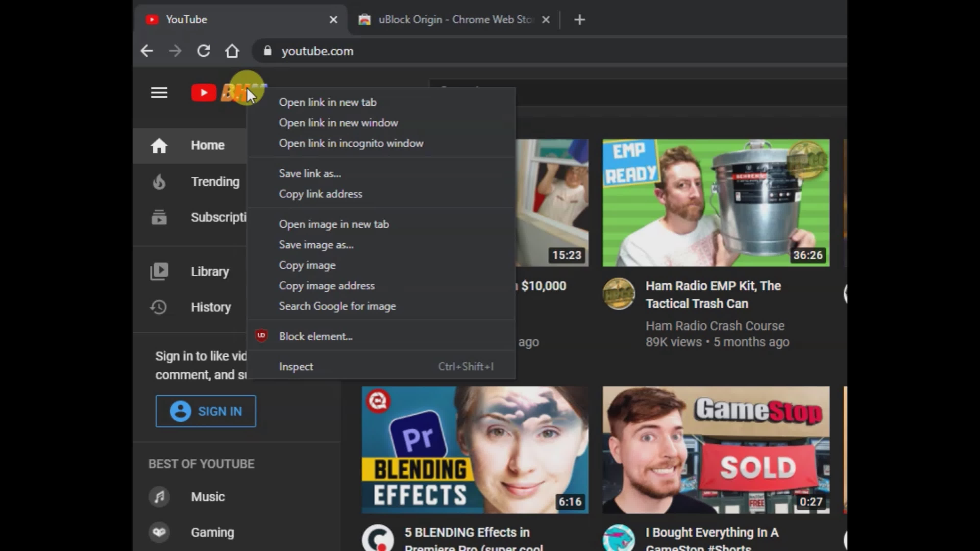Click the MrBeast GameStop video thumbnail

(x=716, y=450)
